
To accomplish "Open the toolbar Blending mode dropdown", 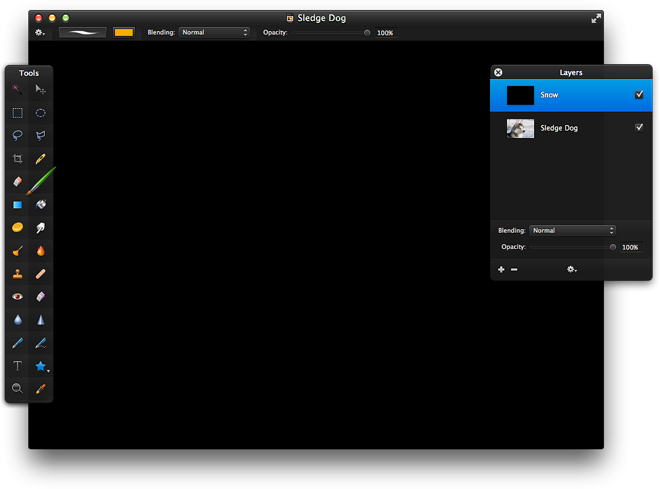I will click(214, 32).
